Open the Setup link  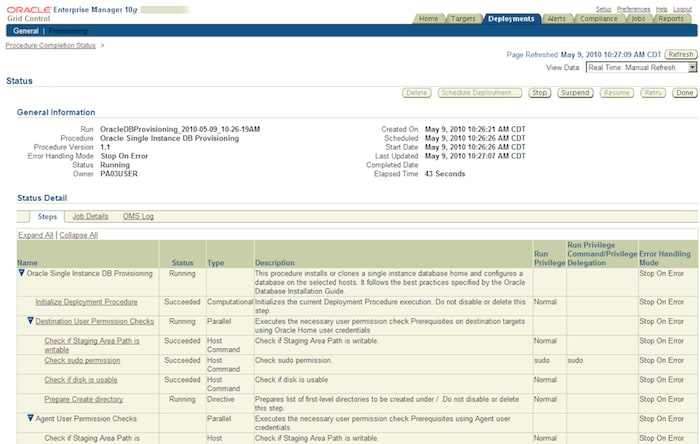pyautogui.click(x=603, y=9)
